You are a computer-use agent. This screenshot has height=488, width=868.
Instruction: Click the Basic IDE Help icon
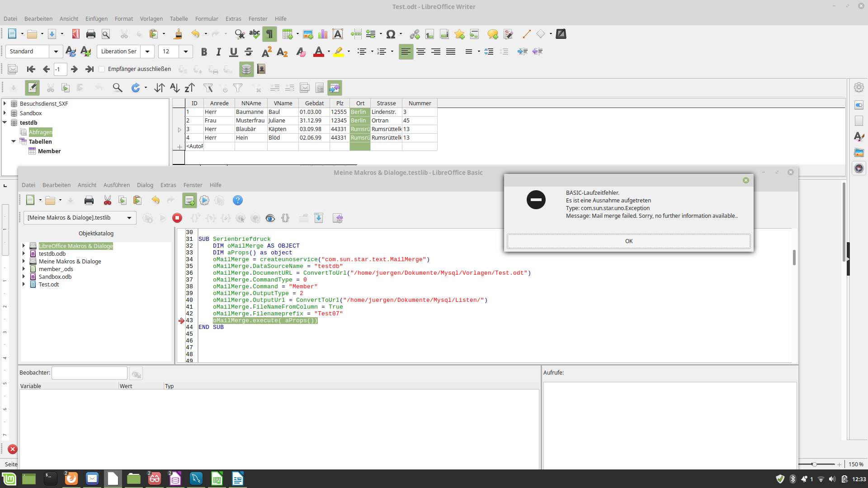237,200
